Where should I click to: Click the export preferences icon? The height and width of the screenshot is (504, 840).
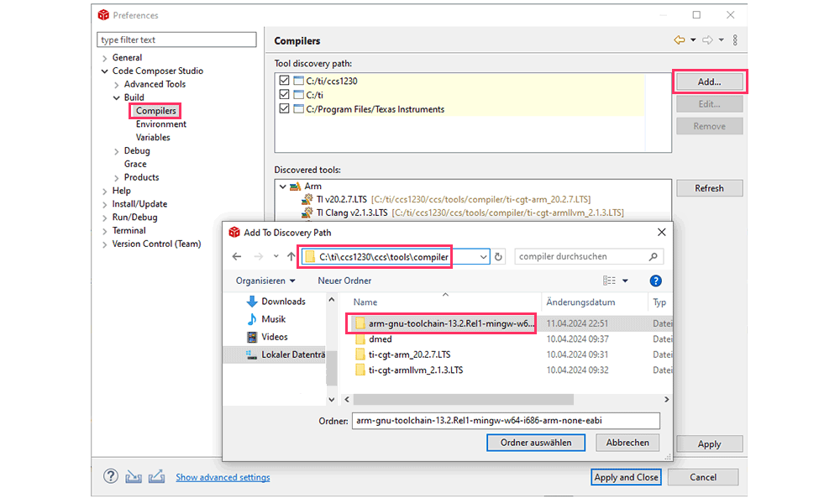click(x=156, y=476)
